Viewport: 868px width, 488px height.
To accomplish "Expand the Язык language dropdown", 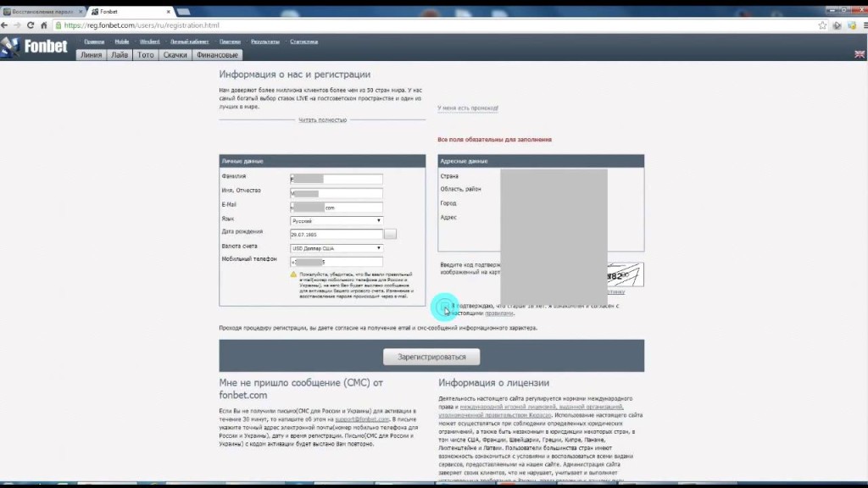I will (x=336, y=221).
